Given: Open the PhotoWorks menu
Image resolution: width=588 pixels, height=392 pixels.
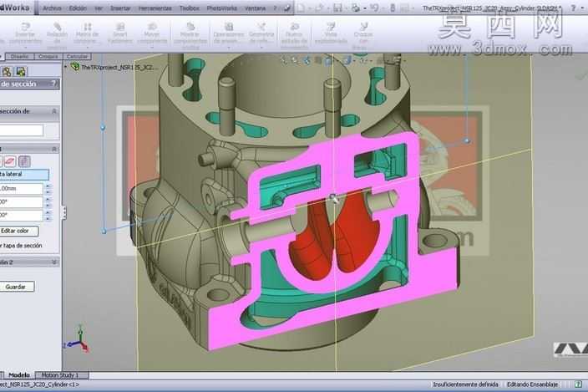Looking at the screenshot, I should click(x=221, y=8).
